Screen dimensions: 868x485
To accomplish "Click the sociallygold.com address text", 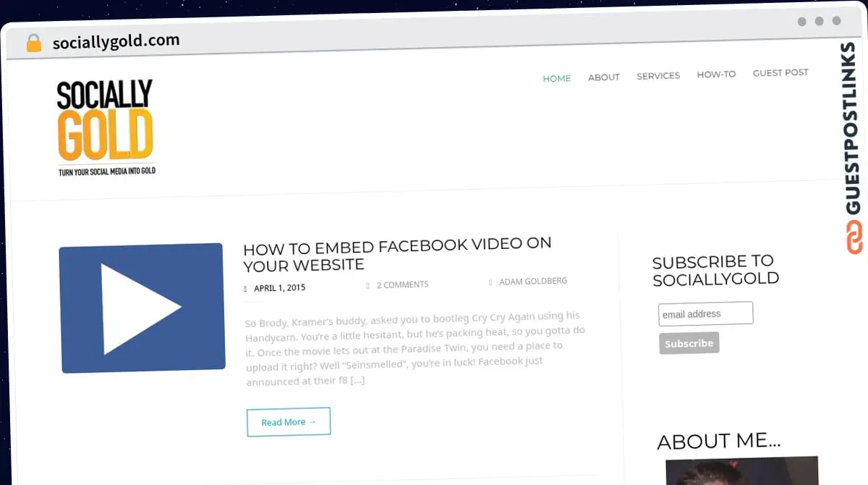I will click(116, 41).
